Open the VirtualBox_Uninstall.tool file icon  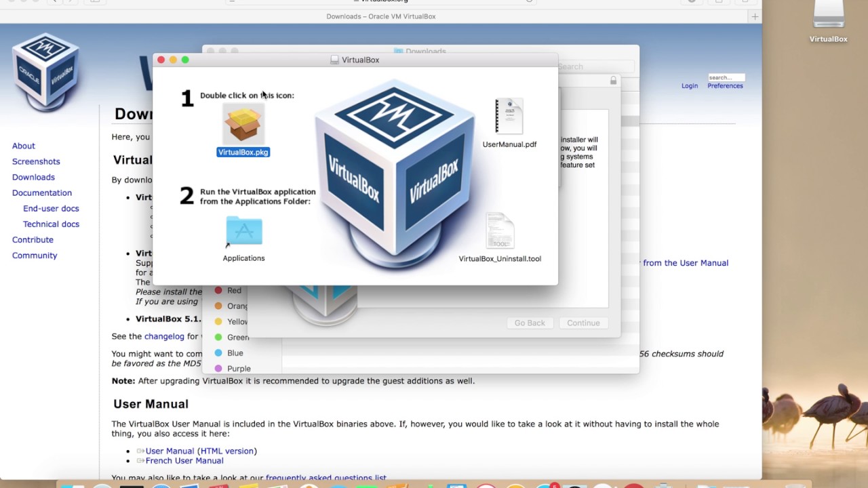point(500,230)
